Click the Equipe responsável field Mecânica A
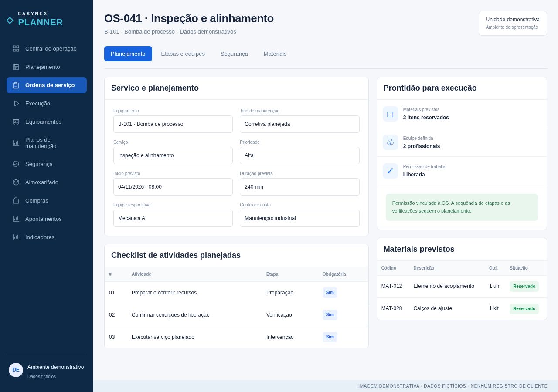 pyautogui.click(x=173, y=218)
